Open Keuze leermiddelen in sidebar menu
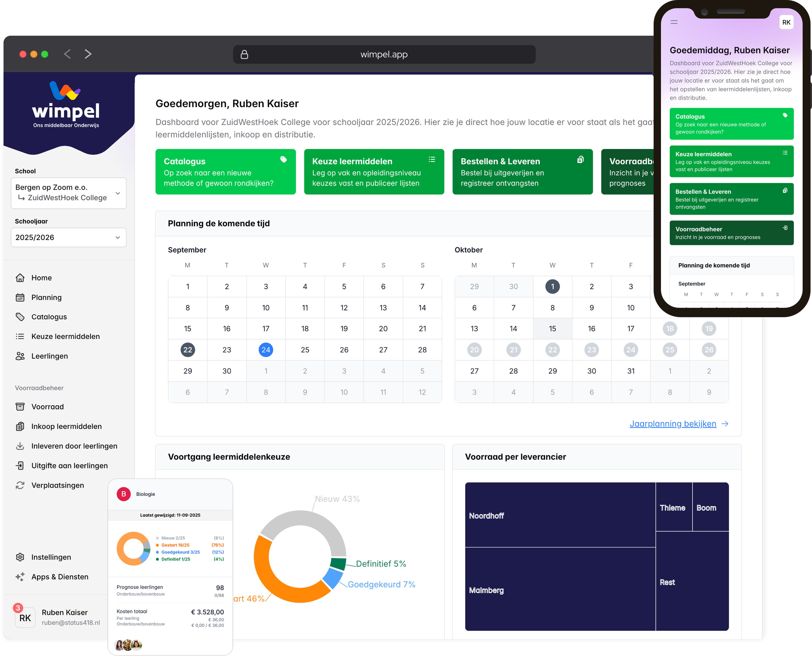Screen dimensions: 812x656 (x=65, y=336)
